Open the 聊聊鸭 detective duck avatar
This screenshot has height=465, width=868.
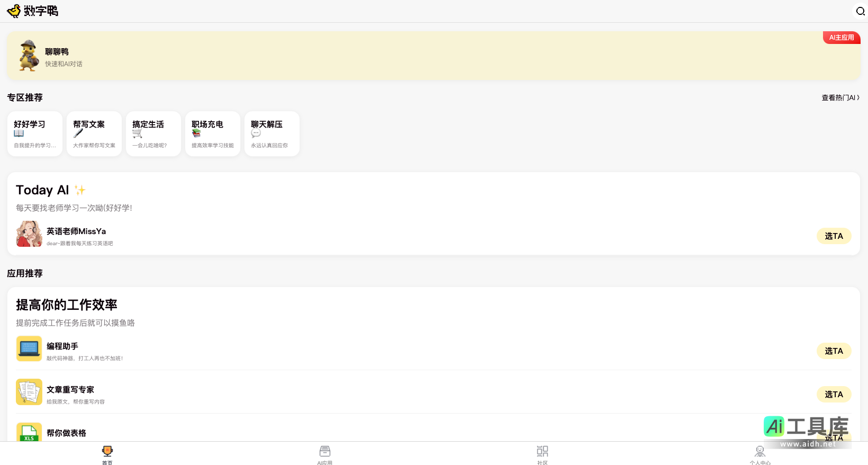(x=29, y=56)
